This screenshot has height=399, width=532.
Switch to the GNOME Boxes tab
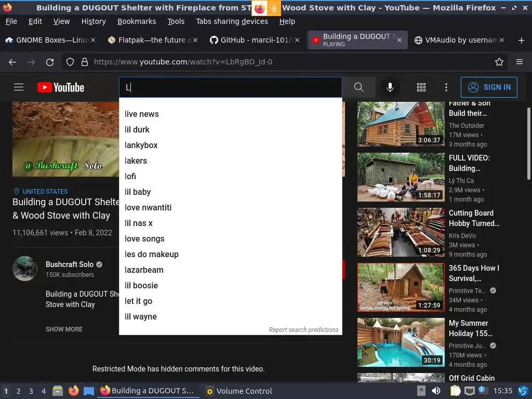tap(50, 40)
